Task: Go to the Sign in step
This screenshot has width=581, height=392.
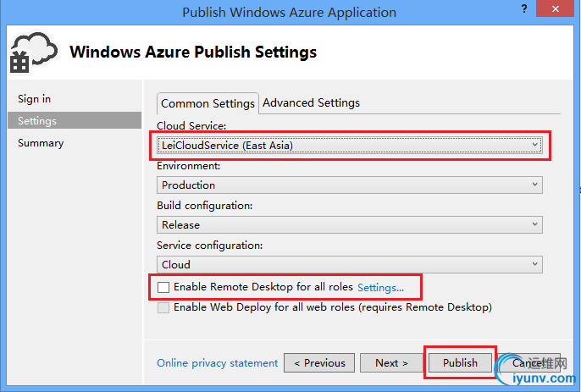Action: pyautogui.click(x=34, y=99)
